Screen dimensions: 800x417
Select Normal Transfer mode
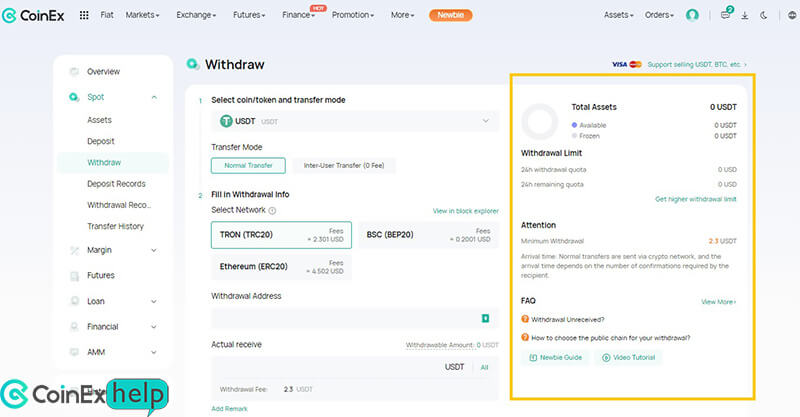248,166
